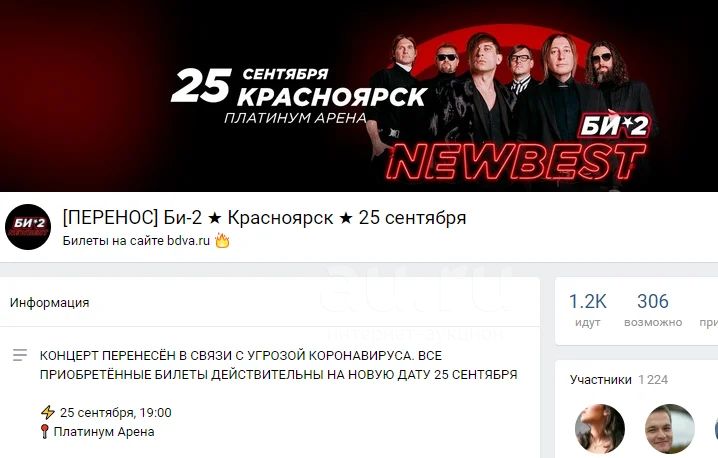
Task: Click the Билеты на сайте bdva.ru status
Action: 136,240
